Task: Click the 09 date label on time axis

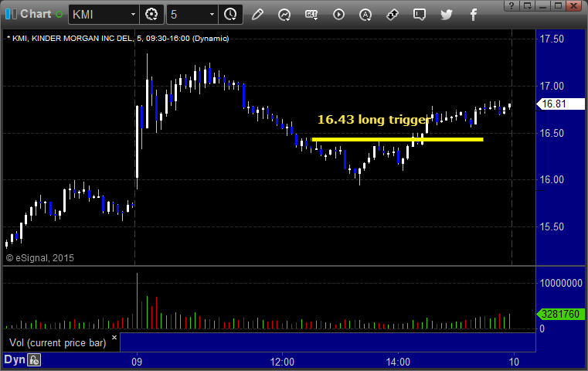Action: pyautogui.click(x=137, y=362)
